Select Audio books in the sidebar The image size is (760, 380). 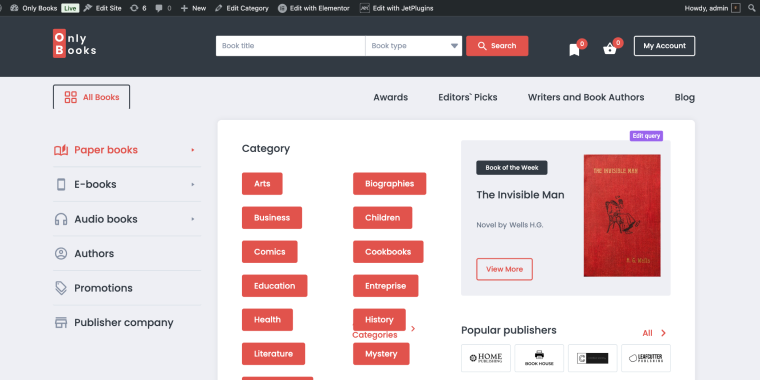click(x=106, y=219)
